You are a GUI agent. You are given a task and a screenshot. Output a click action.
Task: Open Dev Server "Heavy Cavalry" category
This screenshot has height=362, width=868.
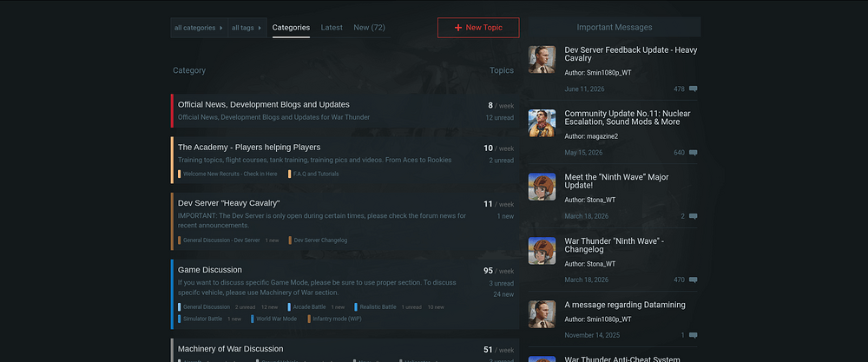coord(228,203)
